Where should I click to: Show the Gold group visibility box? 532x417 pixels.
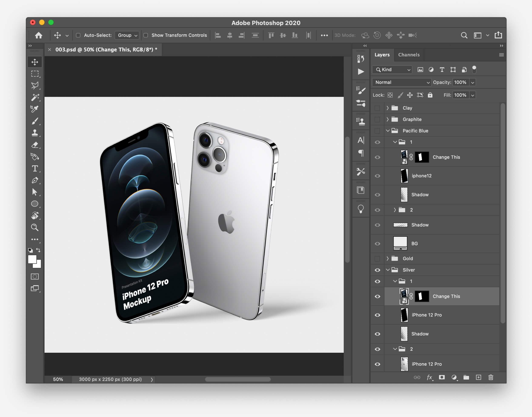pos(377,259)
